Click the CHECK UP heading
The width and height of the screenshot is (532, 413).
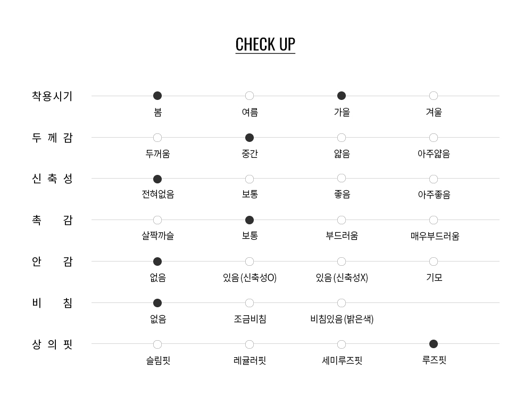pos(265,44)
